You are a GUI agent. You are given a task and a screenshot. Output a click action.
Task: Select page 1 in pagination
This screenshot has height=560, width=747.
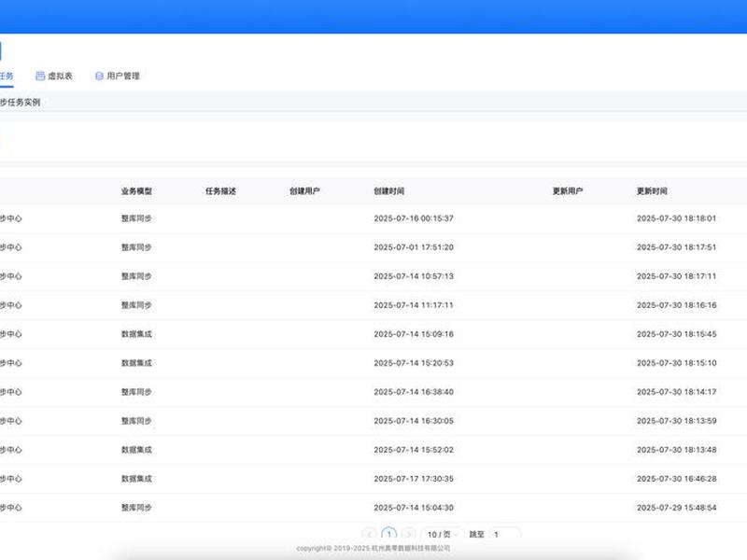tap(388, 534)
